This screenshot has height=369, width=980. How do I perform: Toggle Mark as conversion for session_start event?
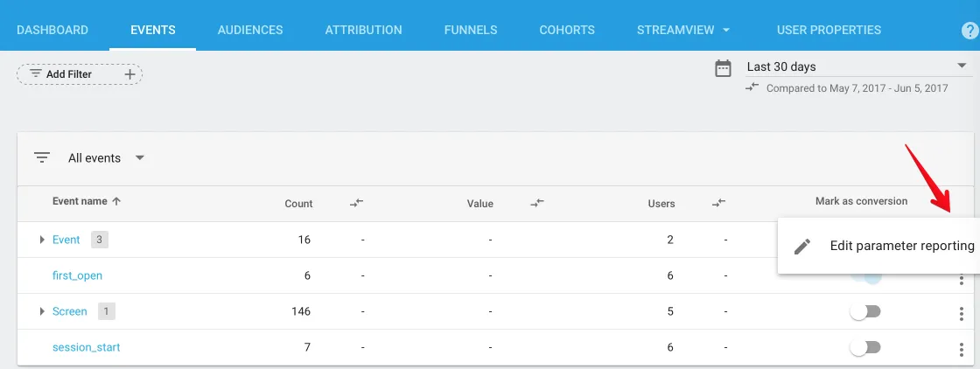coord(865,347)
